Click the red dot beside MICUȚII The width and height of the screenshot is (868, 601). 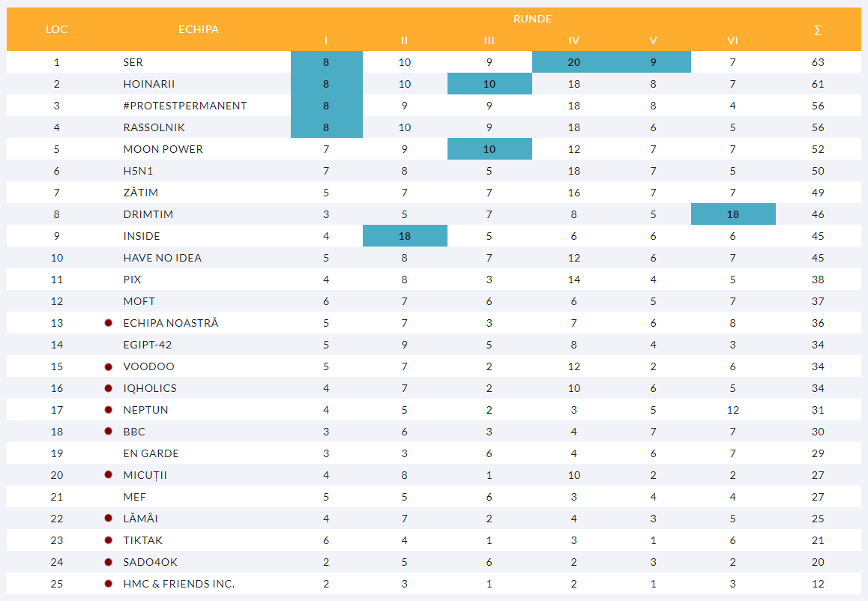[x=109, y=474]
